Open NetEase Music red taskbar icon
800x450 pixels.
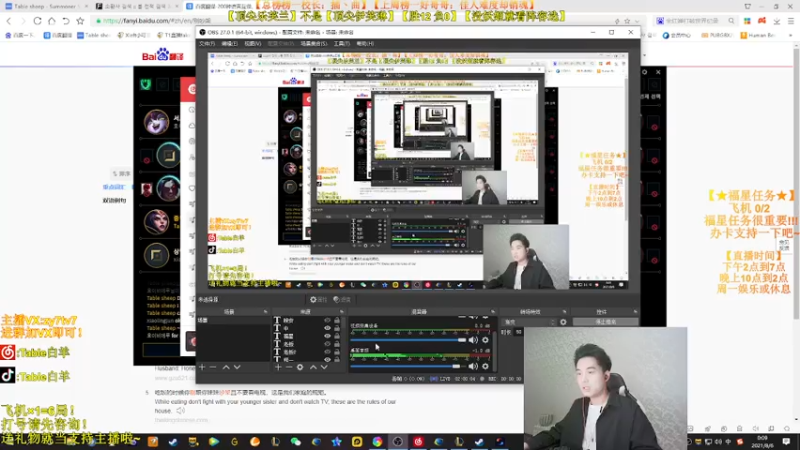[418, 441]
